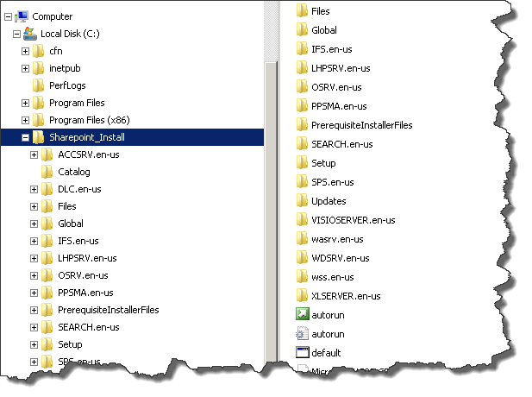Viewport: 532px width, 397px height.
Task: Select WDSRV.en-us folder icon in file list
Action: [302, 258]
